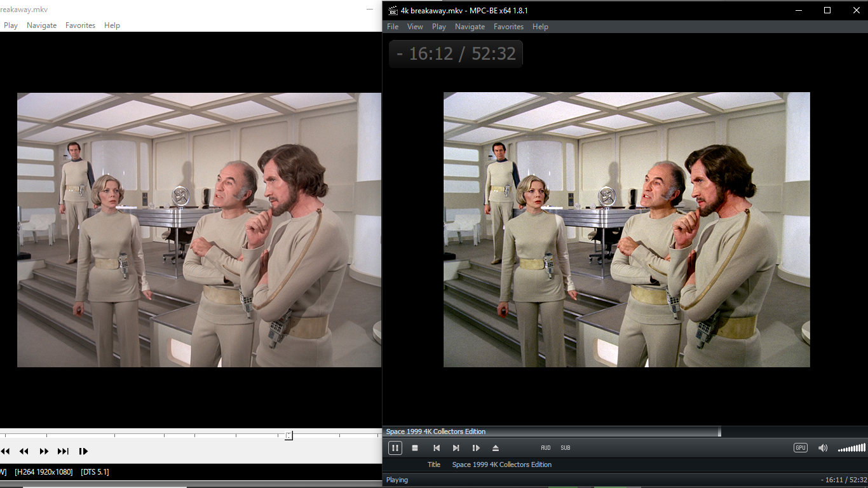Click the MPC-BE app icon in title bar
The height and width of the screenshot is (488, 868).
coord(393,10)
